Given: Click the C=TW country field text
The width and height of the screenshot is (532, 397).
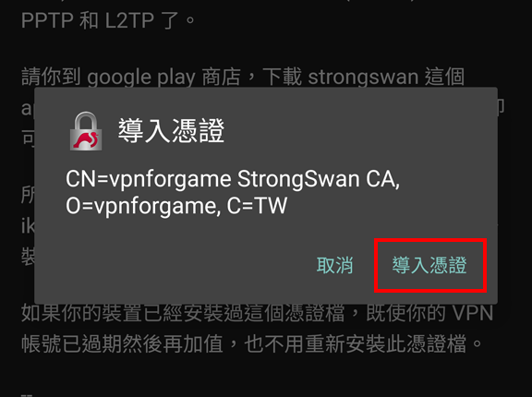Looking at the screenshot, I should (257, 206).
